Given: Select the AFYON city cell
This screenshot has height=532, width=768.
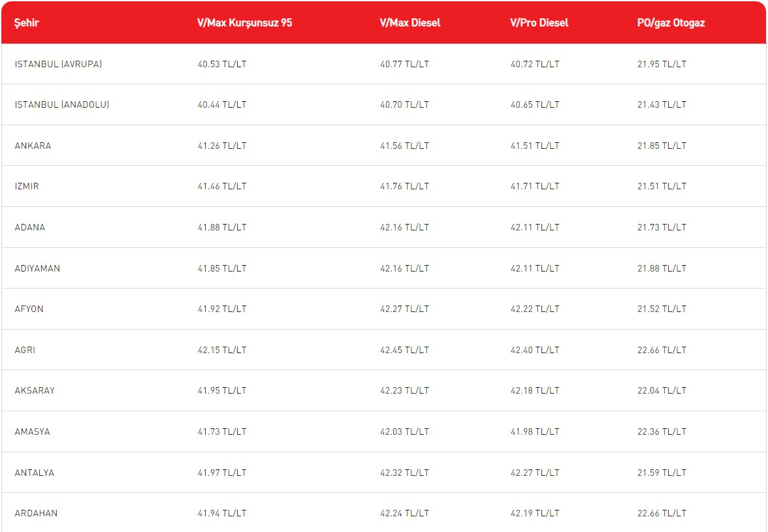Looking at the screenshot, I should (x=29, y=309).
